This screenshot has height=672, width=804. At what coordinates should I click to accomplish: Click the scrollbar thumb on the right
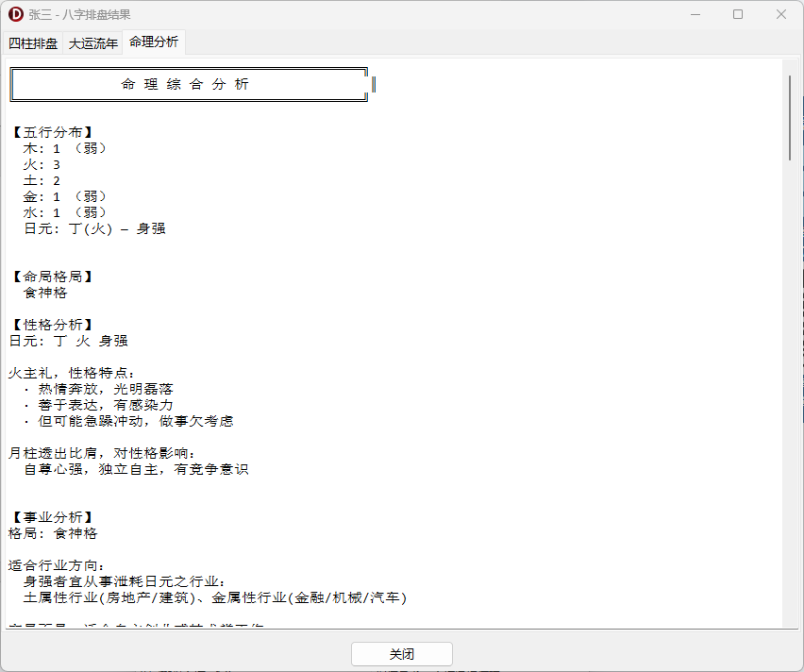pyautogui.click(x=793, y=113)
